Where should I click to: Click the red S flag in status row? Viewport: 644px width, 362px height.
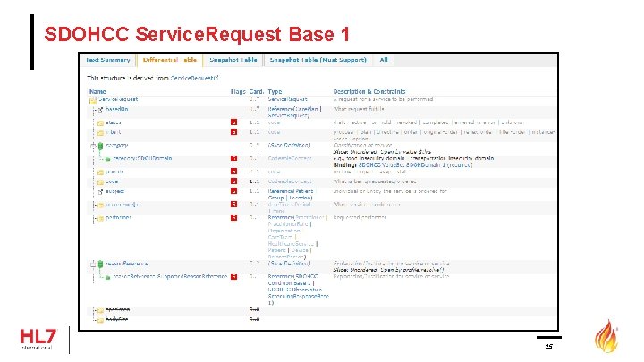click(233, 122)
